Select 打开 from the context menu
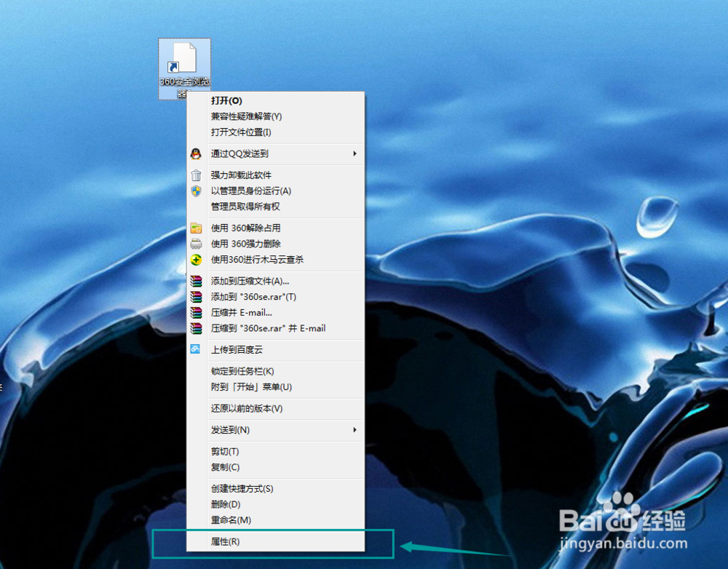Screen dimensions: 728x569 (x=226, y=101)
